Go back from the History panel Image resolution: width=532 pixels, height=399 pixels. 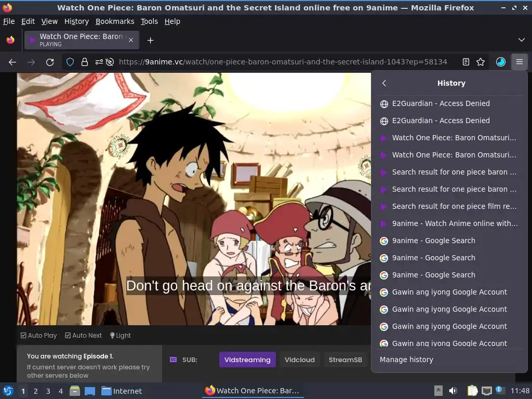[x=384, y=83]
